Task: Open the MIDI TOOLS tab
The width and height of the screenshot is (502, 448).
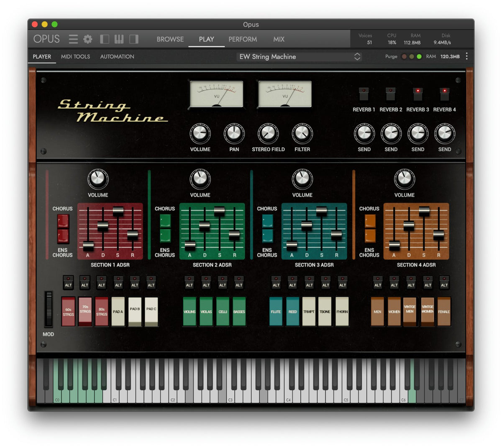Action: (75, 56)
